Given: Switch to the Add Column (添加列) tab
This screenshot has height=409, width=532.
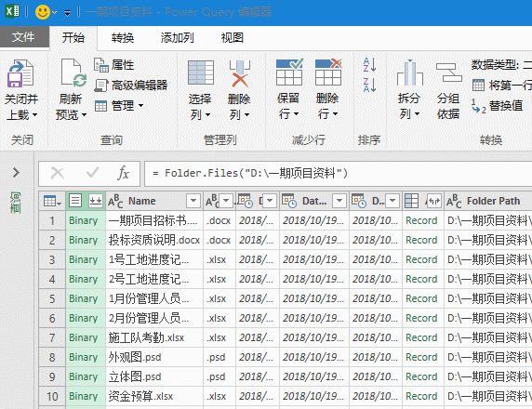Looking at the screenshot, I should click(177, 37).
